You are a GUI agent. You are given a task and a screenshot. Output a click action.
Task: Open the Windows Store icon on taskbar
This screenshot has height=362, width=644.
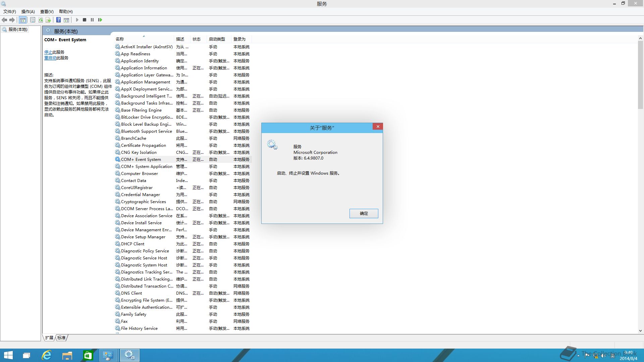point(88,355)
